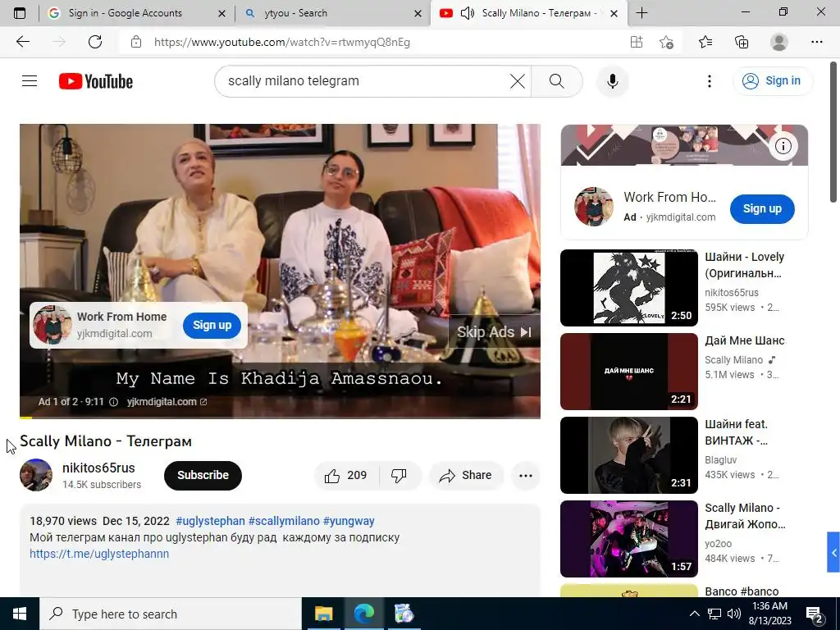Open YouTube settings three-dot menu
This screenshot has width=840, height=630.
710,81
